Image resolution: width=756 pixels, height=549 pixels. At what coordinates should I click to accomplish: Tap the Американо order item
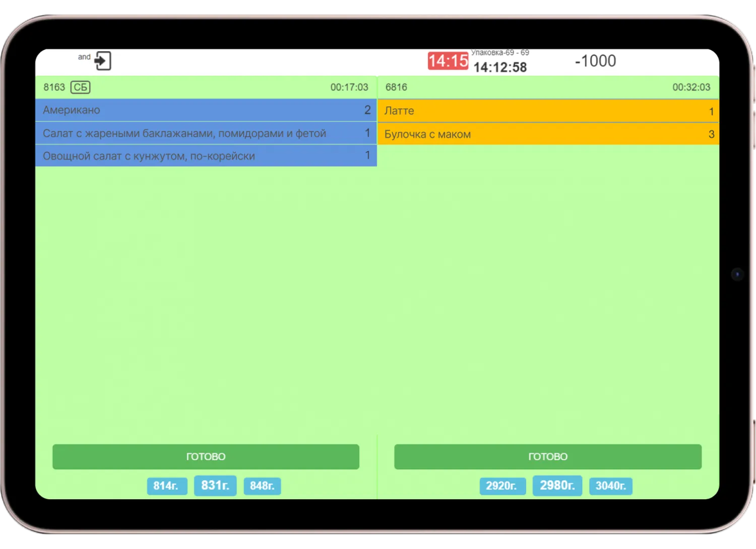pyautogui.click(x=206, y=110)
